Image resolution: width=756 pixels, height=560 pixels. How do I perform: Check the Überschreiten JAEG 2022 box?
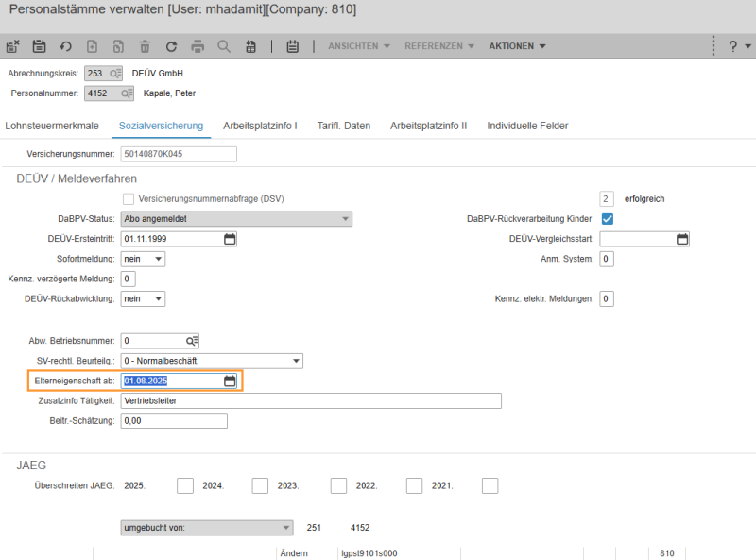[414, 485]
